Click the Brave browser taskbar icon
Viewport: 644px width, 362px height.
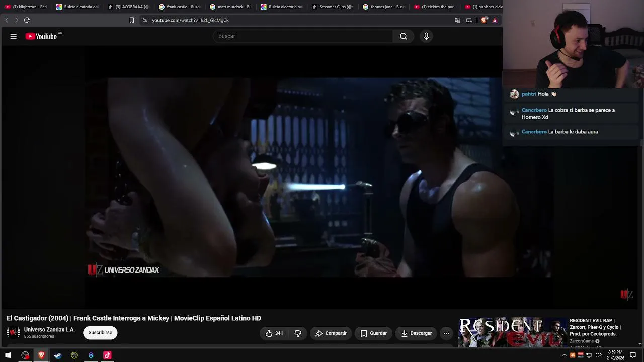point(41,355)
